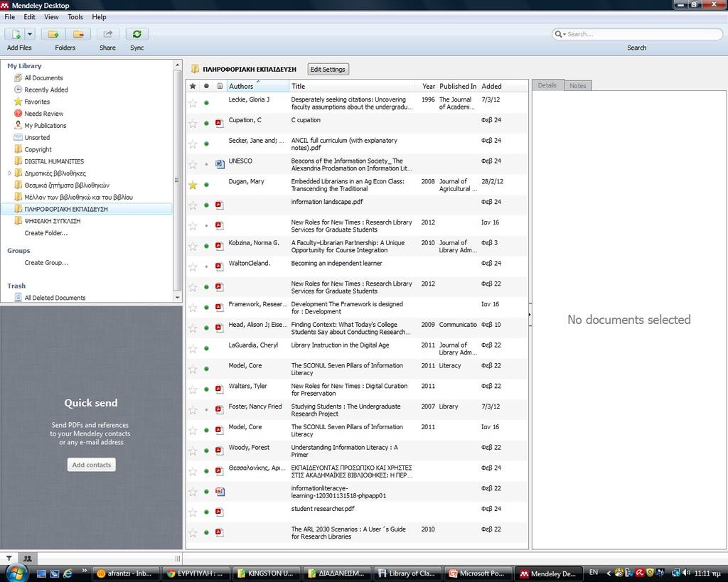Image resolution: width=728 pixels, height=582 pixels.
Task: Toggle read status for Kobzina, Norma G.
Action: [206, 246]
